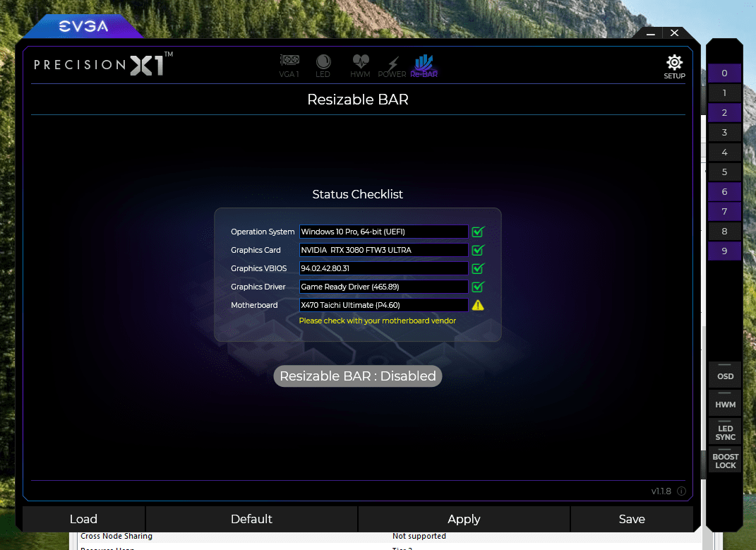Select the Re-BAR tab icon

[x=424, y=66]
